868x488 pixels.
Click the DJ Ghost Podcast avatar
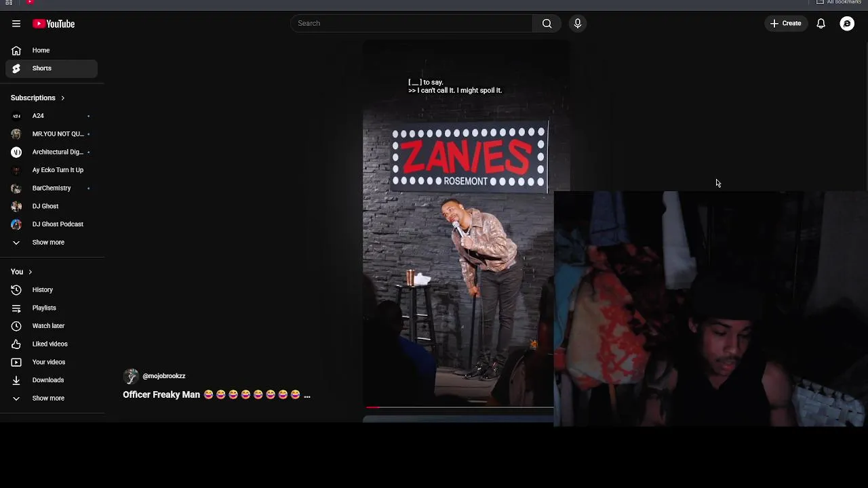(16, 224)
